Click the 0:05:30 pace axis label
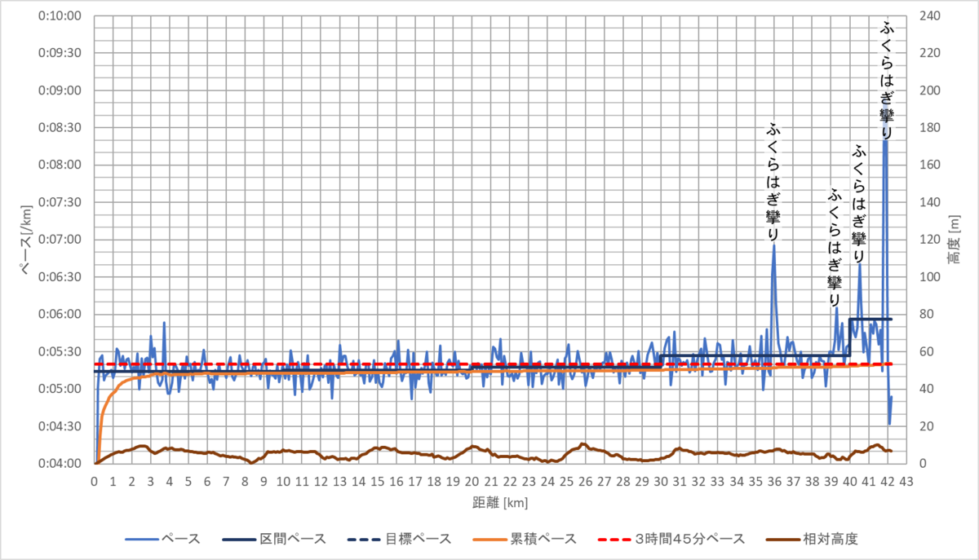 [61, 351]
